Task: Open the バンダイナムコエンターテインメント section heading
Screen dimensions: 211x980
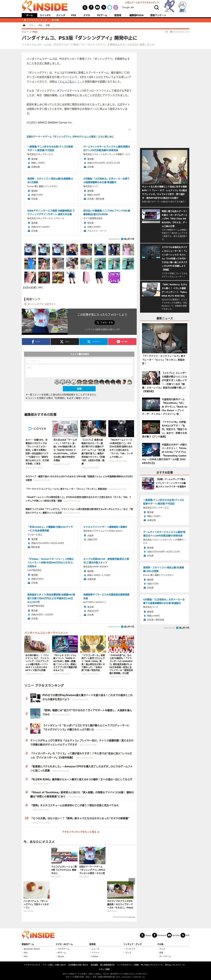Action: [x=46, y=633]
